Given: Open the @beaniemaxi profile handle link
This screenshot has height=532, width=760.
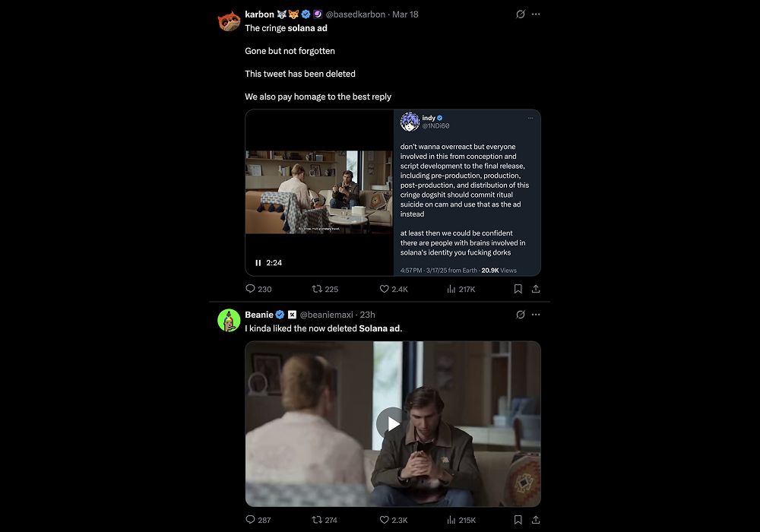Looking at the screenshot, I should (x=328, y=315).
